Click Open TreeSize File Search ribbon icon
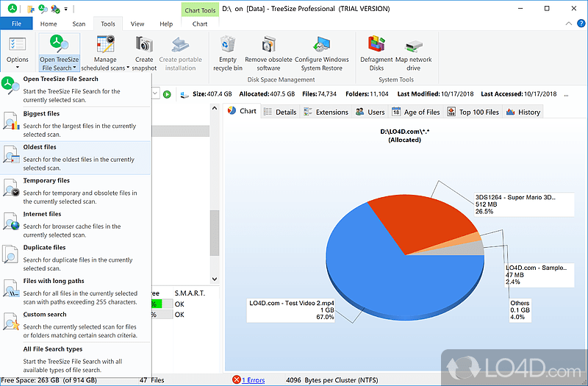This screenshot has height=386, width=588. tap(60, 44)
